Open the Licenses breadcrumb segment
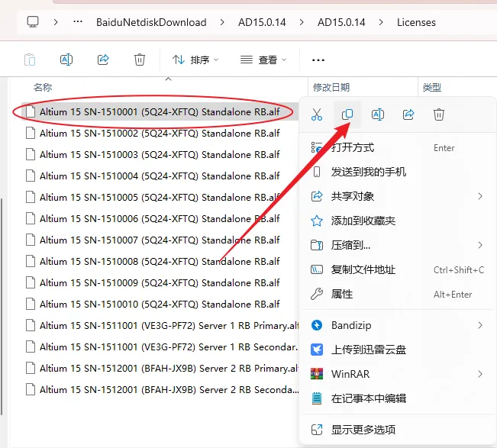 (x=416, y=22)
